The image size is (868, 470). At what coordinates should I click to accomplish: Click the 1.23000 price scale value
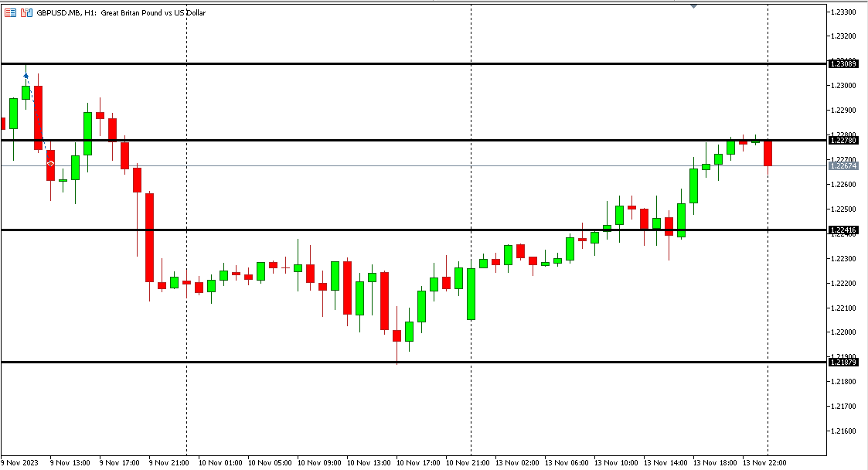coord(844,85)
